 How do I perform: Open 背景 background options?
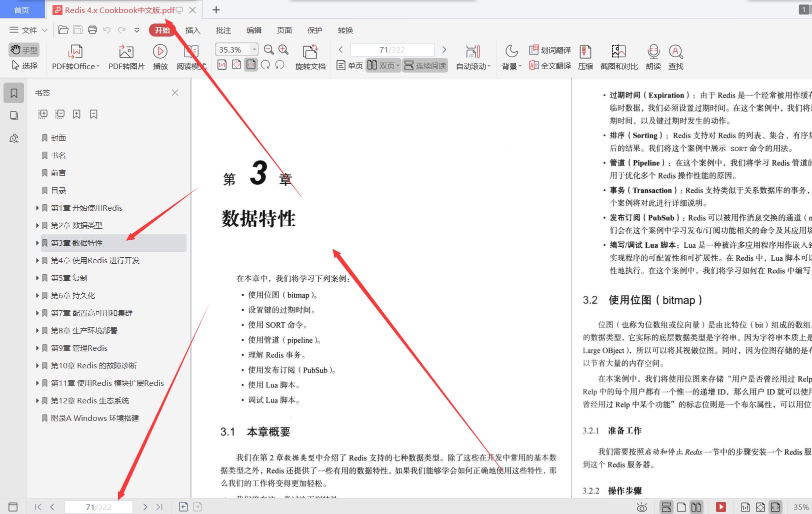tap(511, 58)
